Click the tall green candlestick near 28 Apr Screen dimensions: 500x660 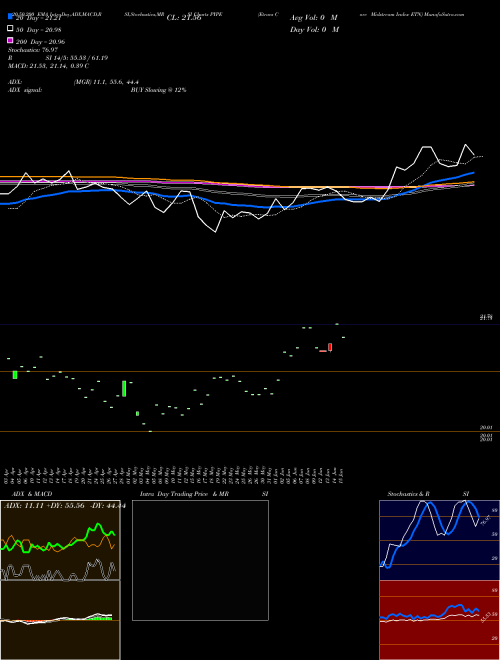coord(124,389)
